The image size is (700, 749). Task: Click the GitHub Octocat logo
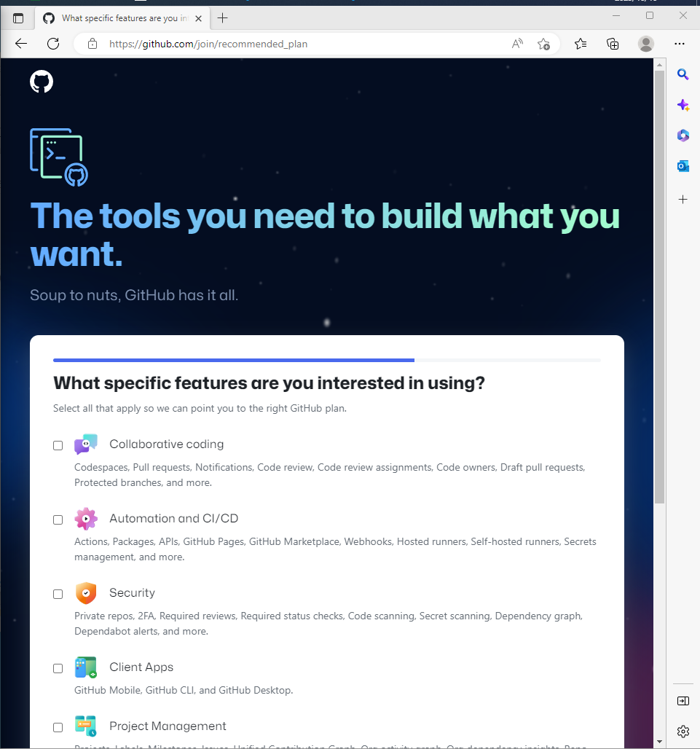click(x=41, y=82)
